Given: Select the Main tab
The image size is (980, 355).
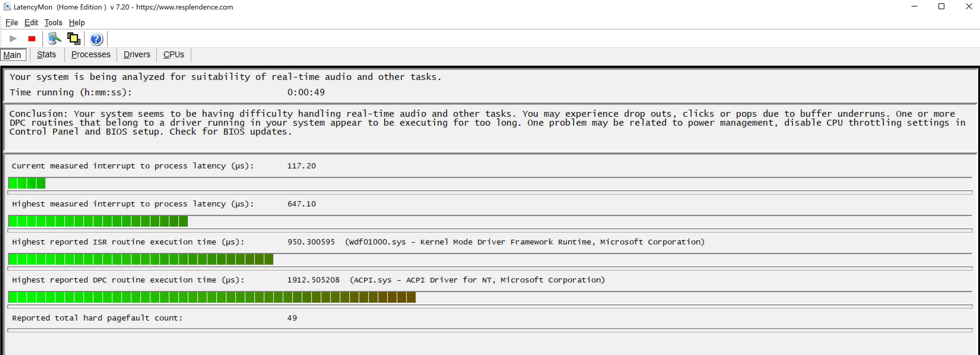Looking at the screenshot, I should click(x=13, y=55).
